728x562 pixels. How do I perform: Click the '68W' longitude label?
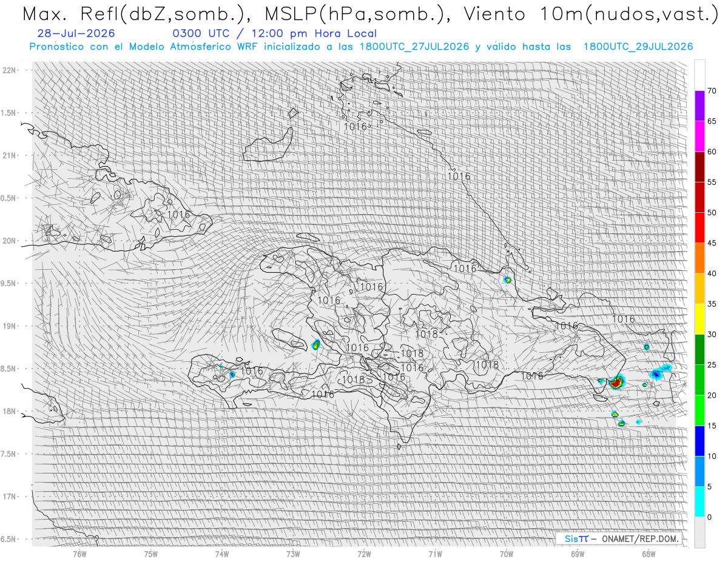[x=649, y=554]
